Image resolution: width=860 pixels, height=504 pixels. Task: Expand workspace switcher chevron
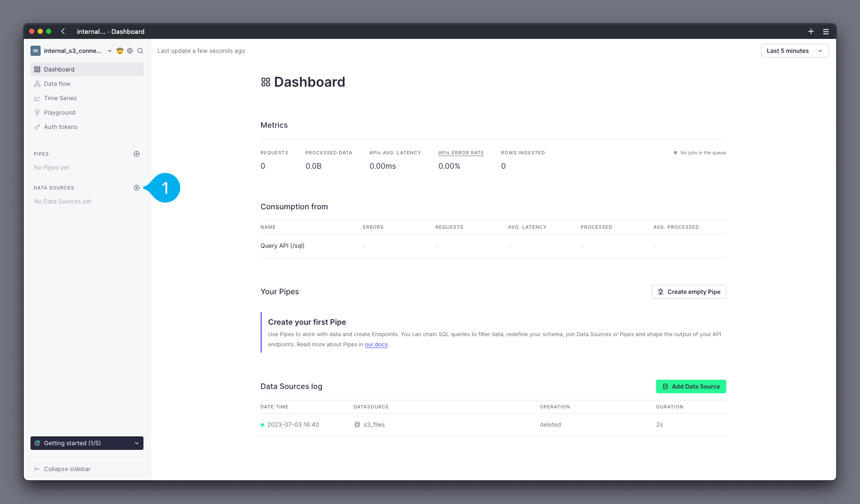110,51
